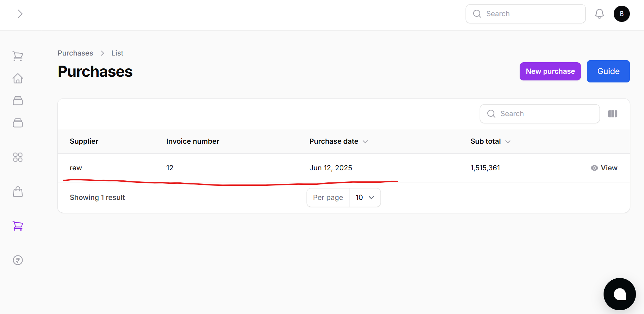Select List in the breadcrumb trail

pyautogui.click(x=117, y=53)
